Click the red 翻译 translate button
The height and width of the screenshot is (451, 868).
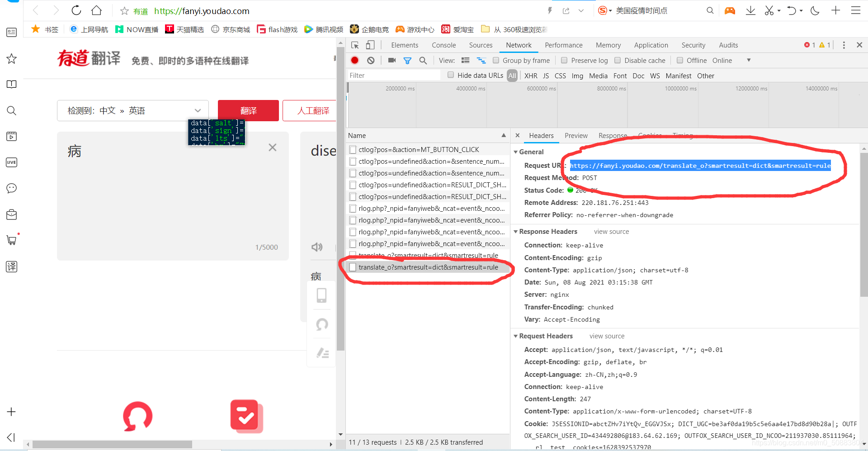tap(248, 110)
